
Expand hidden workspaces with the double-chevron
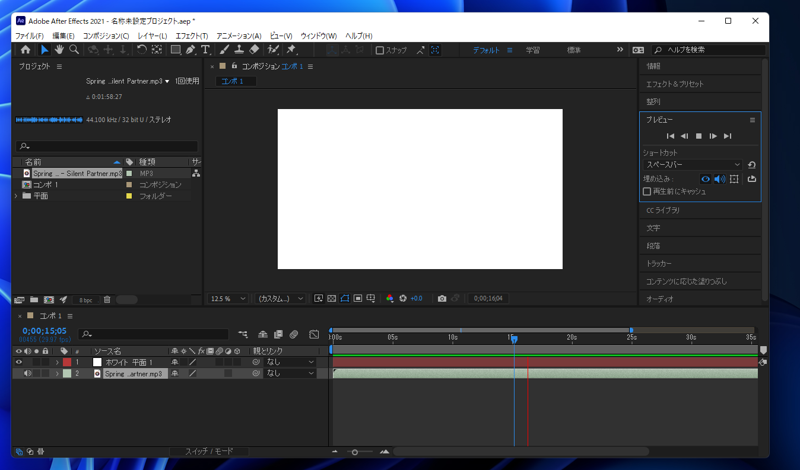click(619, 50)
